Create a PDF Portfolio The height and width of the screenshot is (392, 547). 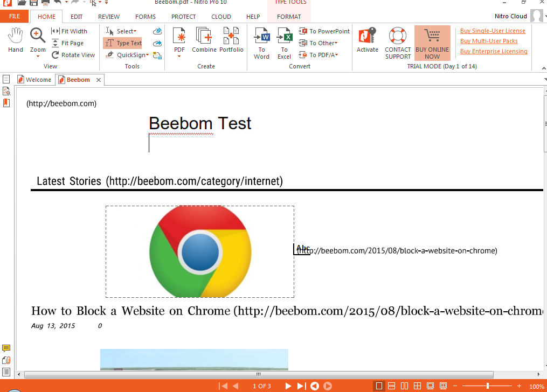[x=231, y=40]
